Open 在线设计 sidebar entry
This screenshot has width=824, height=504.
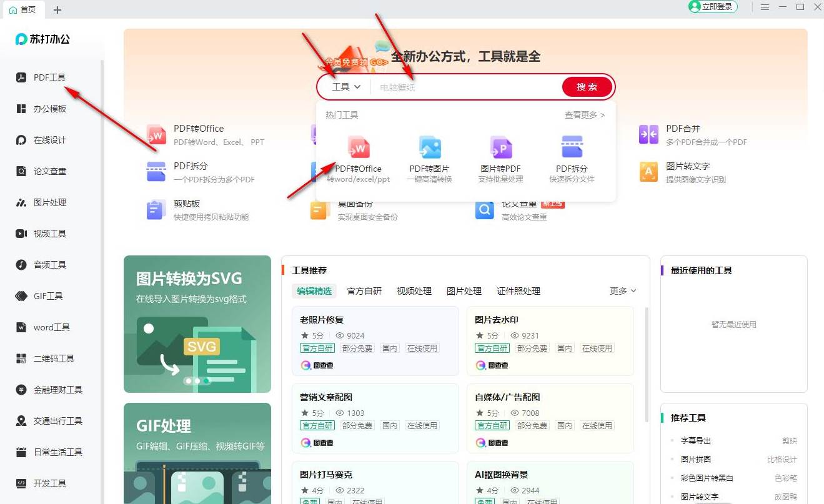[x=41, y=140]
